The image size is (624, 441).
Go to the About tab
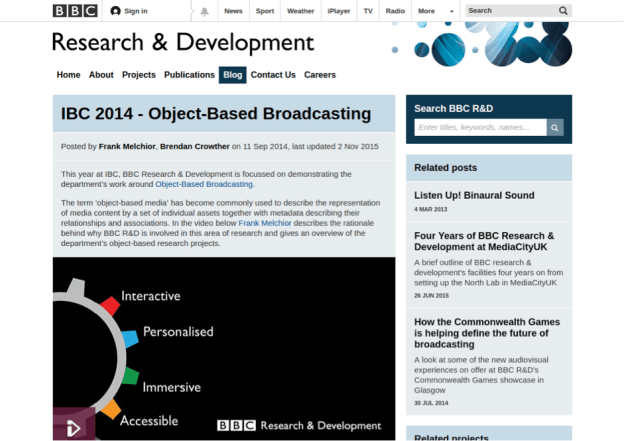[x=101, y=75]
